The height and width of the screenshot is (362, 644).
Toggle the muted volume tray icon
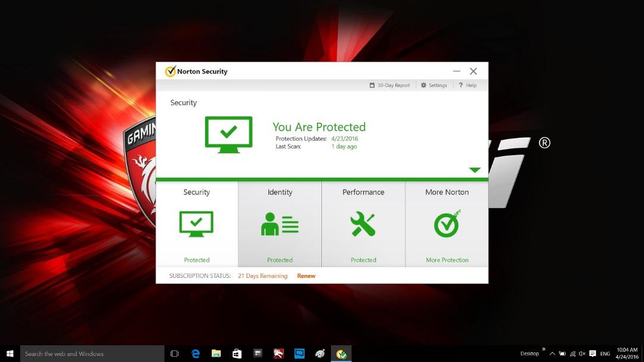click(x=582, y=354)
